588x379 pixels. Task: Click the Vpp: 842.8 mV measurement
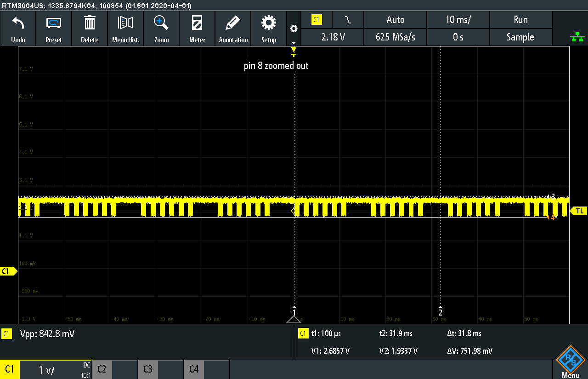point(47,334)
